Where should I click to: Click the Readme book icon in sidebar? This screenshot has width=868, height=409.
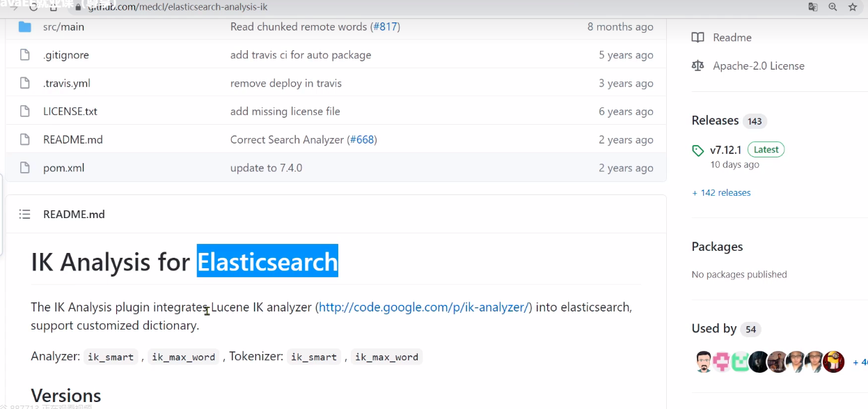(x=698, y=38)
